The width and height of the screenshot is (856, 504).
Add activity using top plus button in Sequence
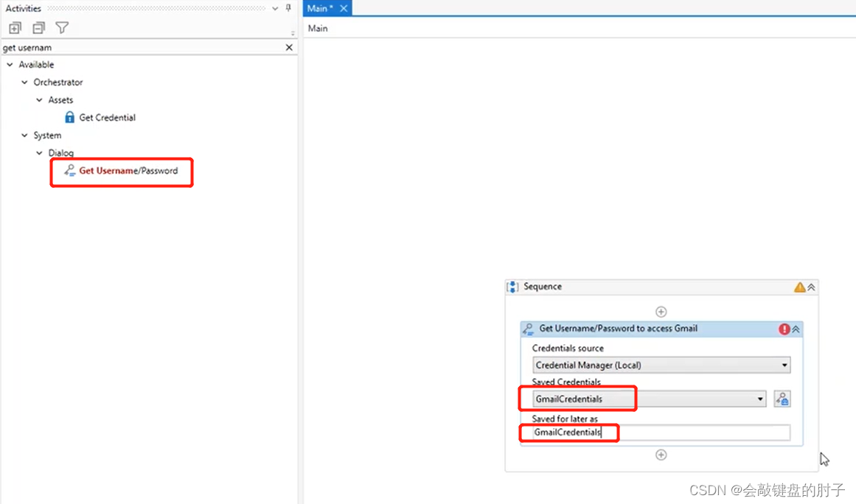click(x=661, y=312)
